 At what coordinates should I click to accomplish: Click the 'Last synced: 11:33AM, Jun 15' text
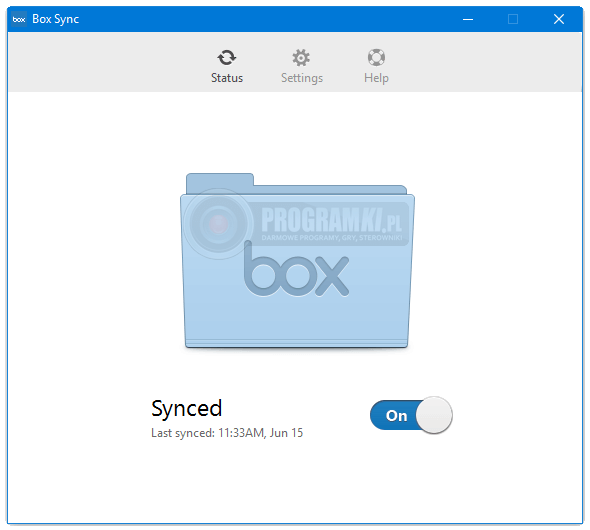pyautogui.click(x=227, y=433)
